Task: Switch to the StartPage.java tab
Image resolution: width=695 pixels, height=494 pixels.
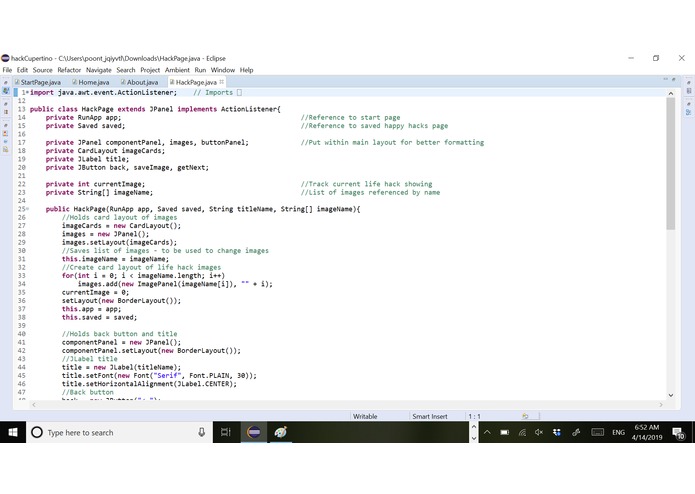Action: (38, 82)
